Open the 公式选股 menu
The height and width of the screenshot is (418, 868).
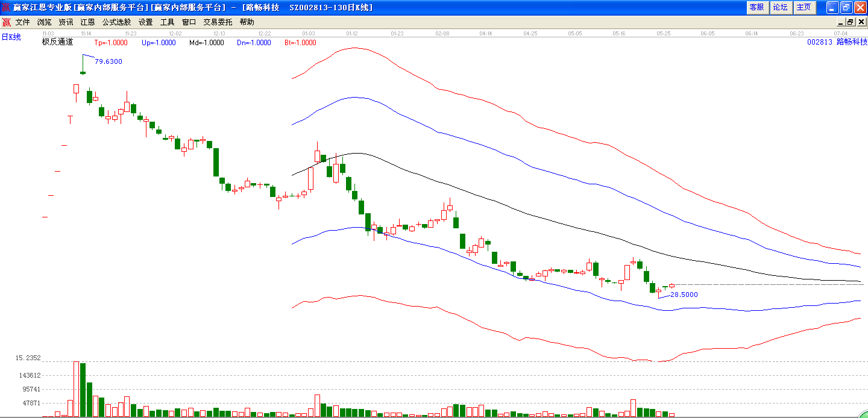116,22
